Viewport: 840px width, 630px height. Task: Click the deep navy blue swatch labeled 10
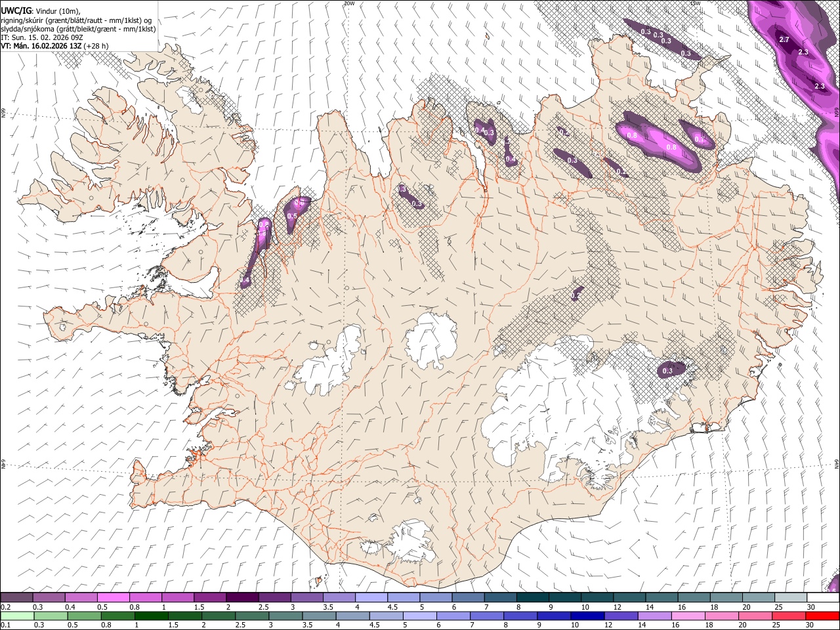[587, 616]
